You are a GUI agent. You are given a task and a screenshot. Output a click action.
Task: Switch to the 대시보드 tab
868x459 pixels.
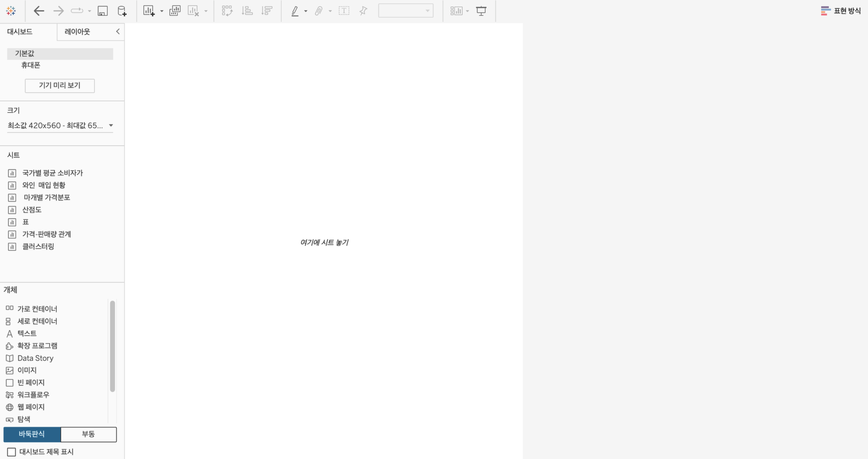[20, 32]
